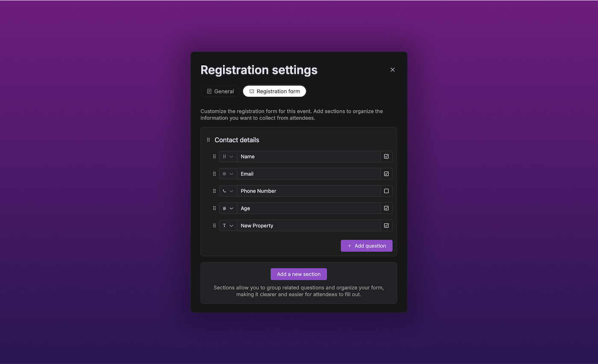The height and width of the screenshot is (364, 598).
Task: Open the field type dropdown for Name
Action: point(228,157)
